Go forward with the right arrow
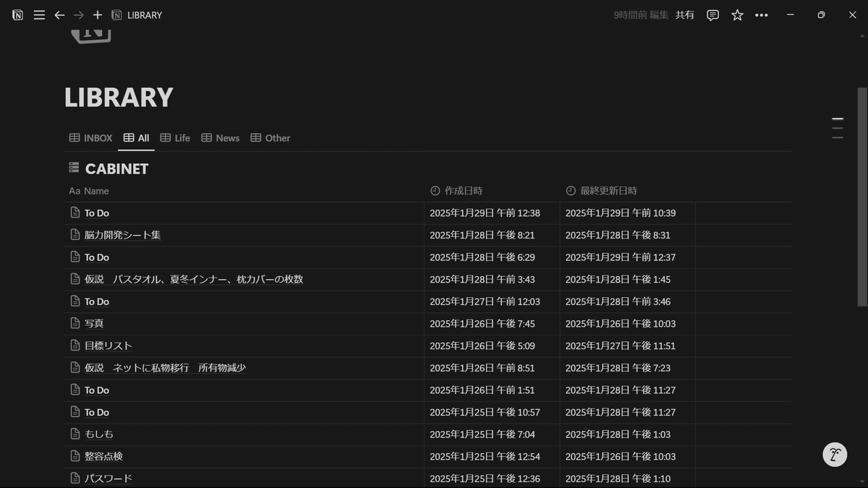Viewport: 868px width, 488px height. [x=79, y=15]
